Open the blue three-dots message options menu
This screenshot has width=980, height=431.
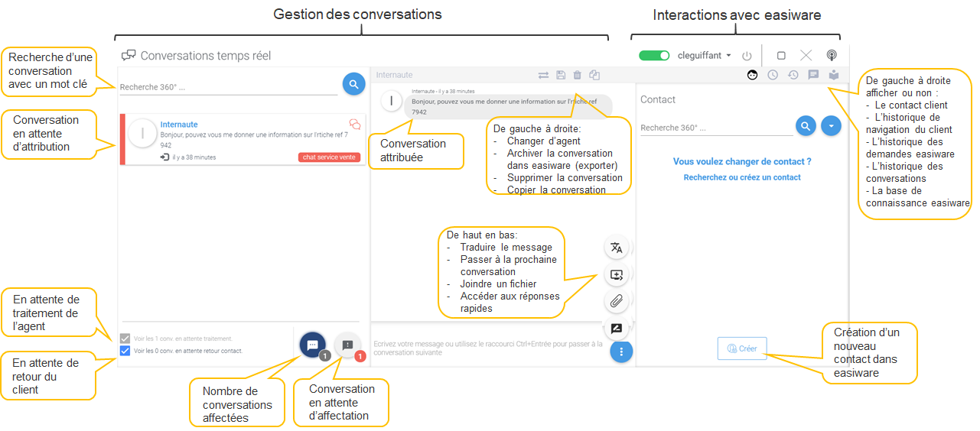(621, 352)
